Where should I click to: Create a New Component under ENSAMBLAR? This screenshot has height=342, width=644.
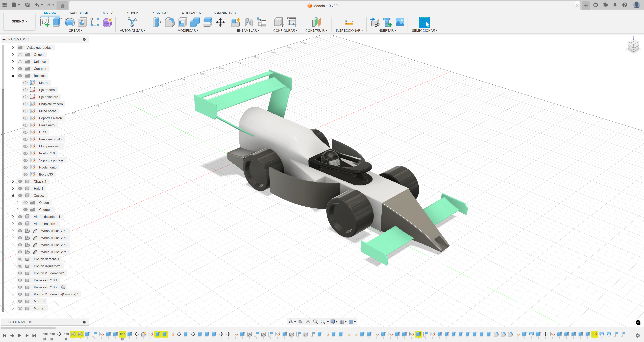236,22
